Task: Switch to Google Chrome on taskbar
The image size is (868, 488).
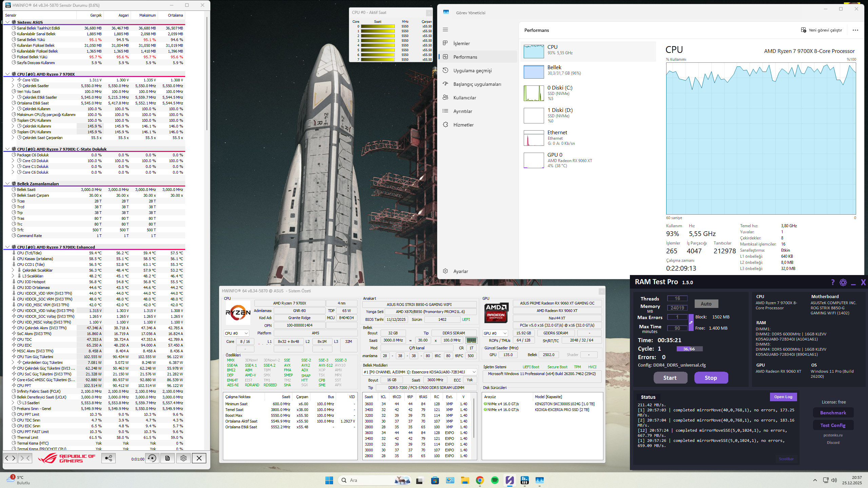Action: tap(480, 480)
